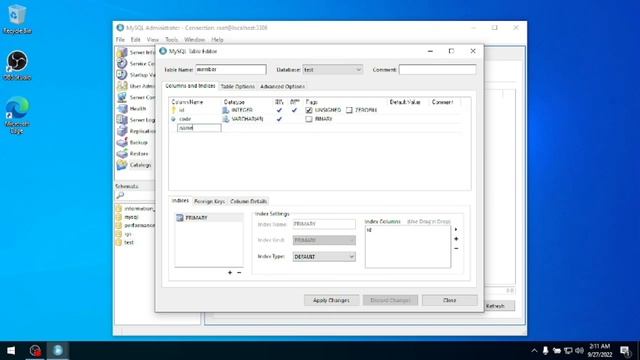Viewport: 640px width, 360px height.
Task: Open the Windows Start menu
Action: click(x=11, y=351)
